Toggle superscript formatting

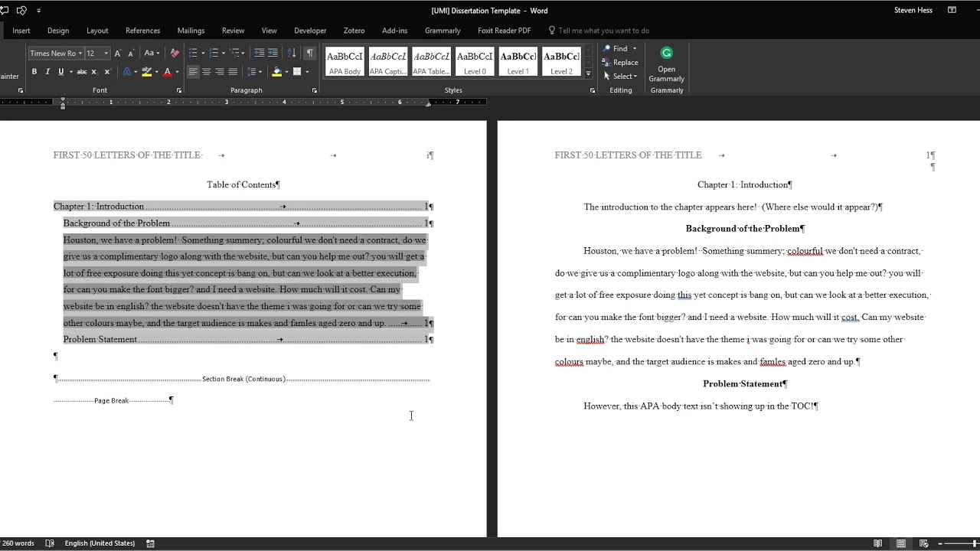pyautogui.click(x=107, y=72)
